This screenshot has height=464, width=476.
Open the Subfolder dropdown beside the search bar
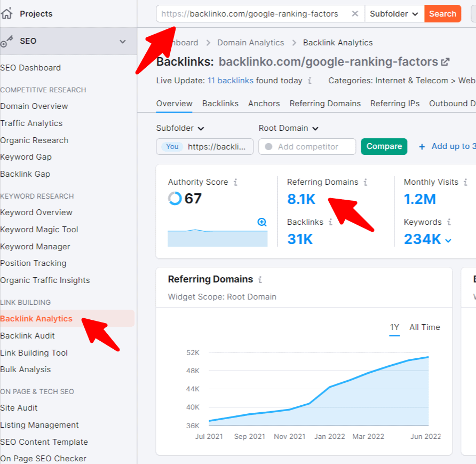[x=394, y=13]
